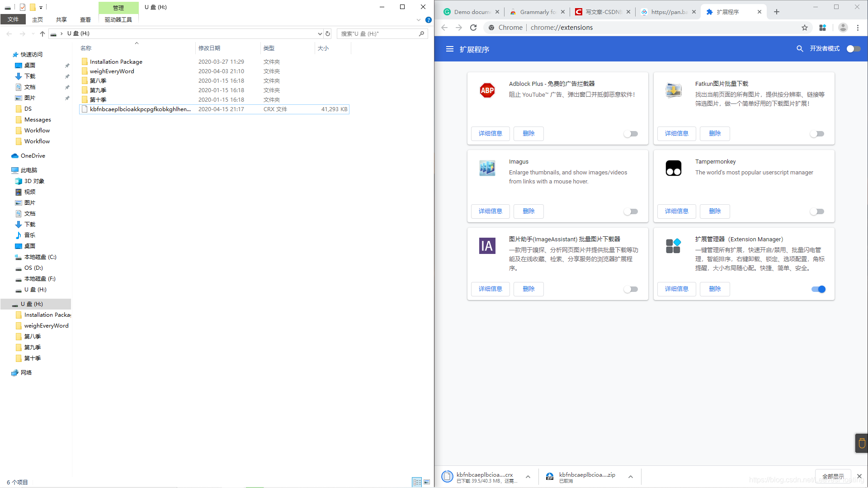868x488 pixels.
Task: Click the floating mouse widget on Chrome's right edge
Action: tap(861, 443)
